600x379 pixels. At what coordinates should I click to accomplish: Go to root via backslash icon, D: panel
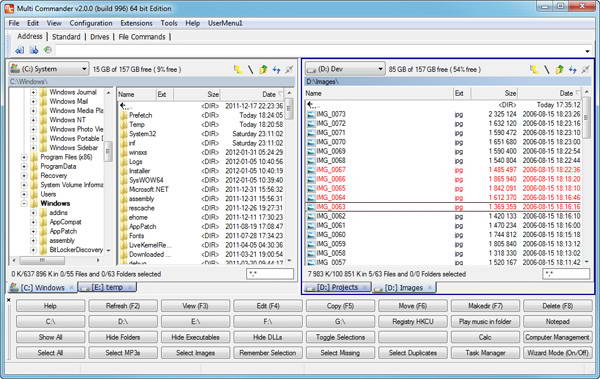[x=546, y=69]
